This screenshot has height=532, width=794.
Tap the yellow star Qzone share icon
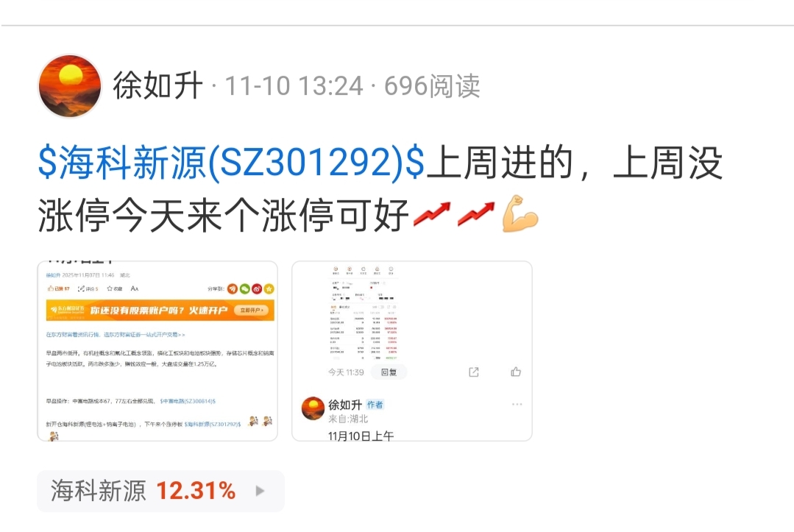coord(269,289)
